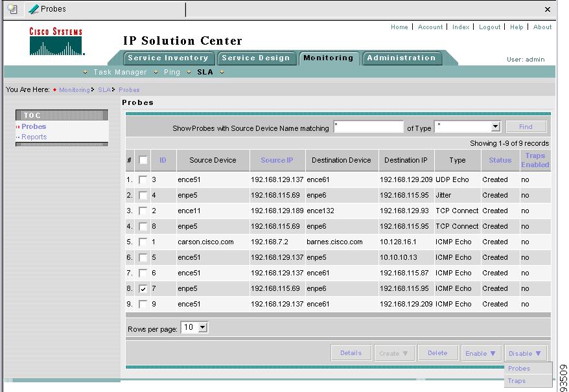The width and height of the screenshot is (569, 392).
Task: Click the SLA breadcrumb link
Action: point(104,89)
